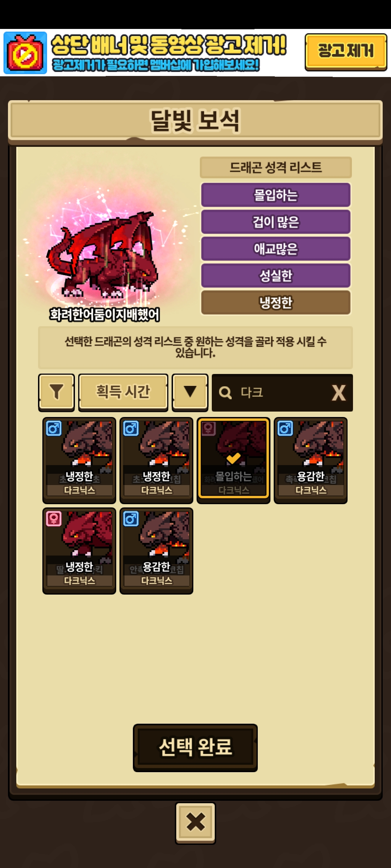
Task: Open the 획득 시간 sort selector
Action: (123, 392)
